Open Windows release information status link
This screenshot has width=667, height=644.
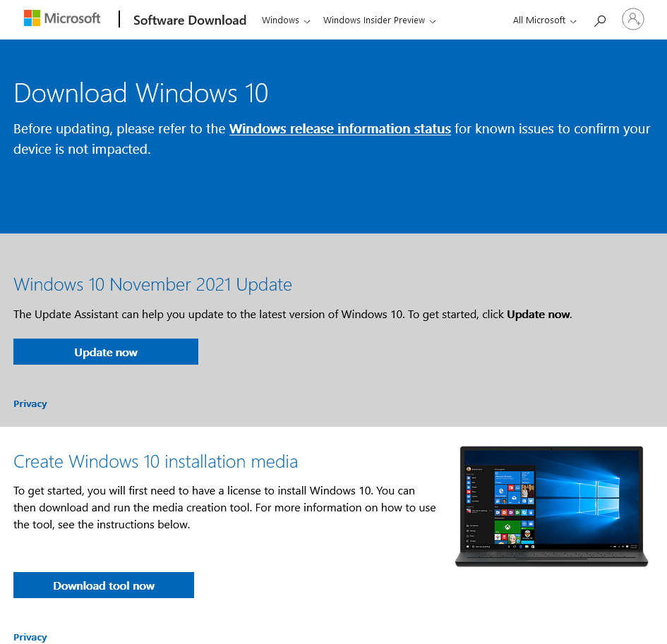pyautogui.click(x=340, y=129)
